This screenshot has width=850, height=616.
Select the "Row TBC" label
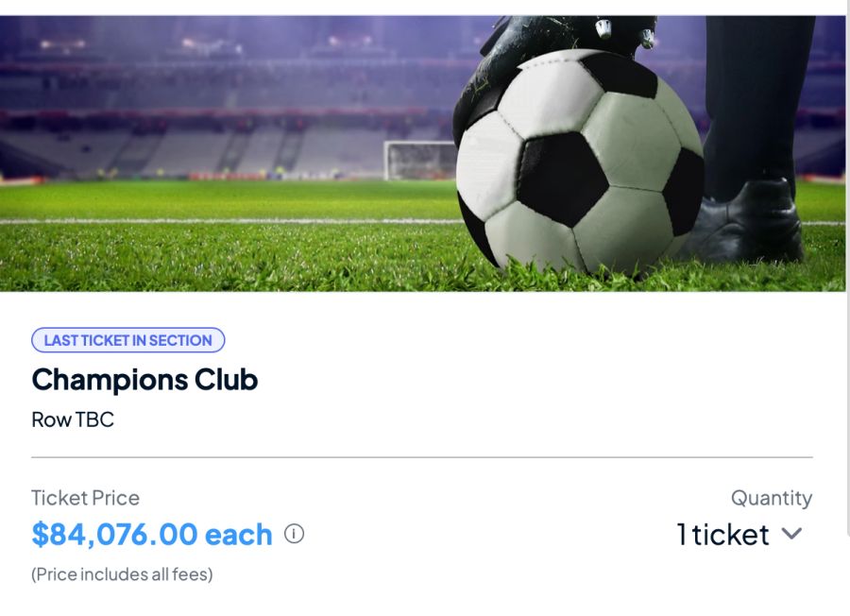(x=72, y=419)
